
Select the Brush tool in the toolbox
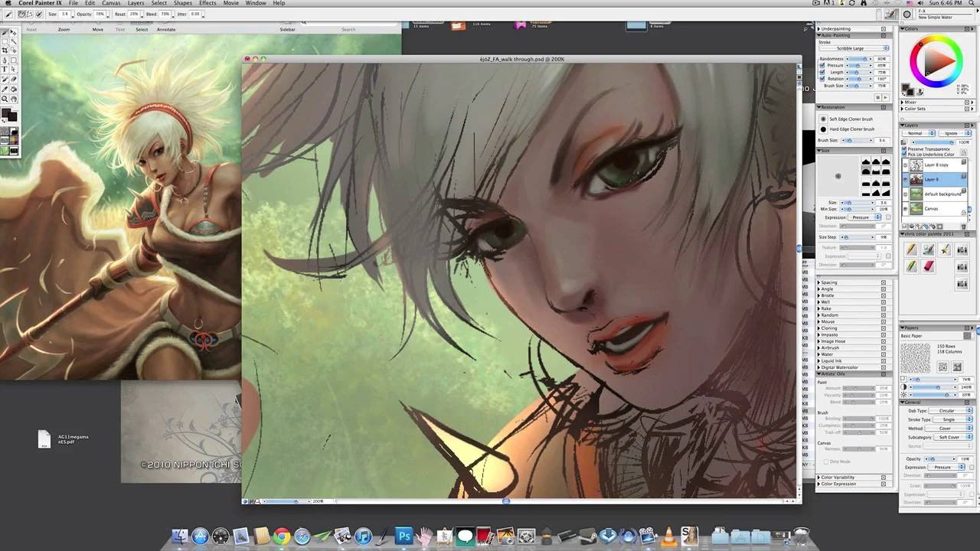4,33
